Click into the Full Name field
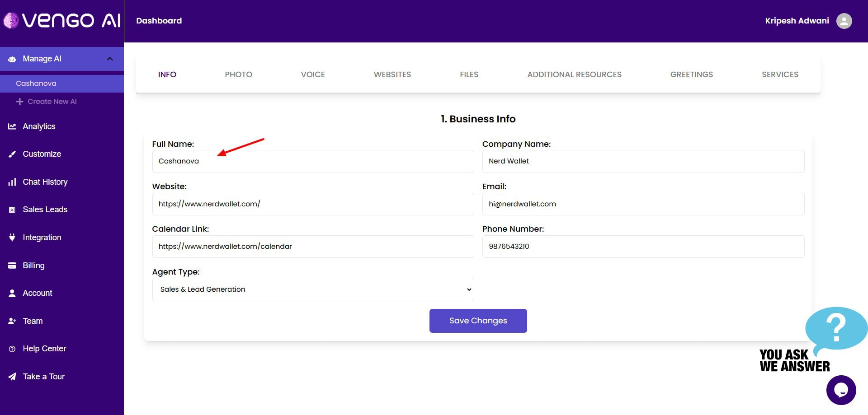This screenshot has width=868, height=415. coord(313,161)
